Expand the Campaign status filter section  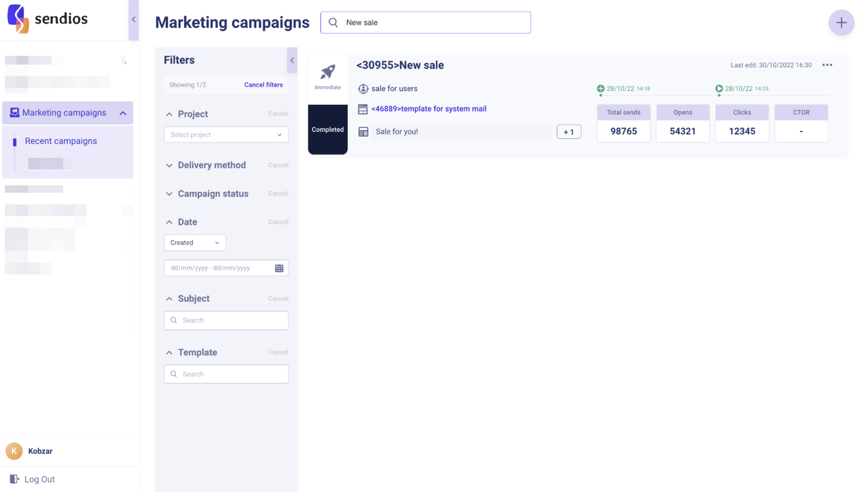213,193
